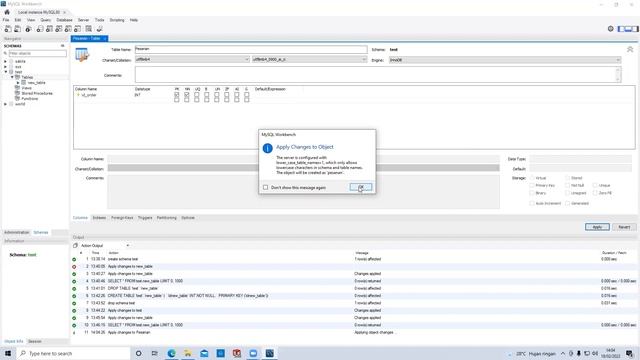Refresh schemas list icon in Navigator
This screenshot has width=640, height=360.
point(62,46)
